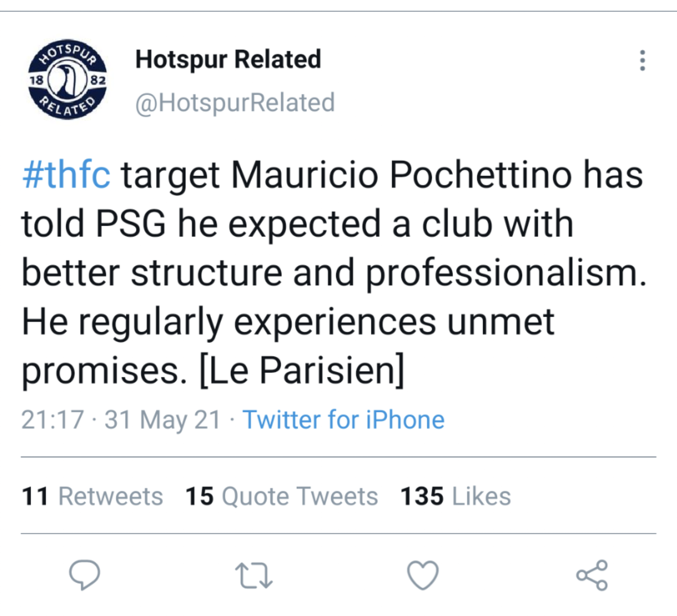The width and height of the screenshot is (677, 616).
Task: Open the @HotspurRelated handle
Action: (x=235, y=103)
